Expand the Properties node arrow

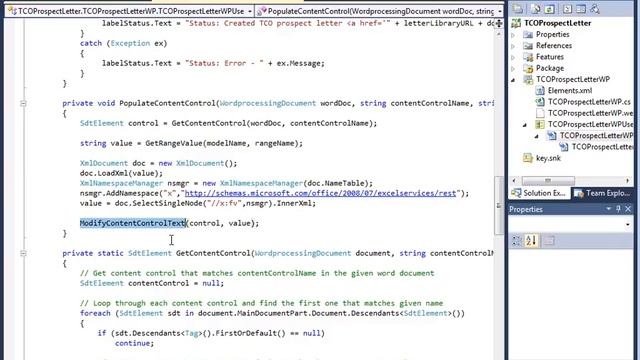click(513, 35)
